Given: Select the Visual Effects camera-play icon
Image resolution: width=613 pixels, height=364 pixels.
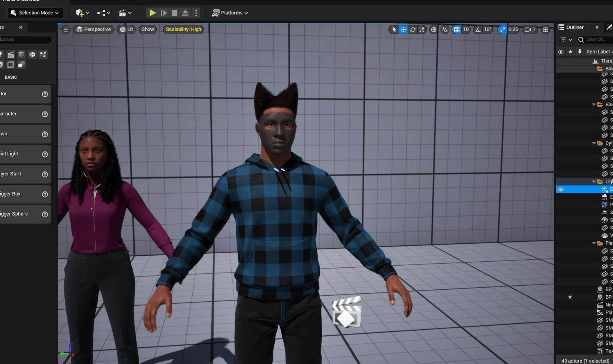Looking at the screenshot, I should (x=32, y=54).
